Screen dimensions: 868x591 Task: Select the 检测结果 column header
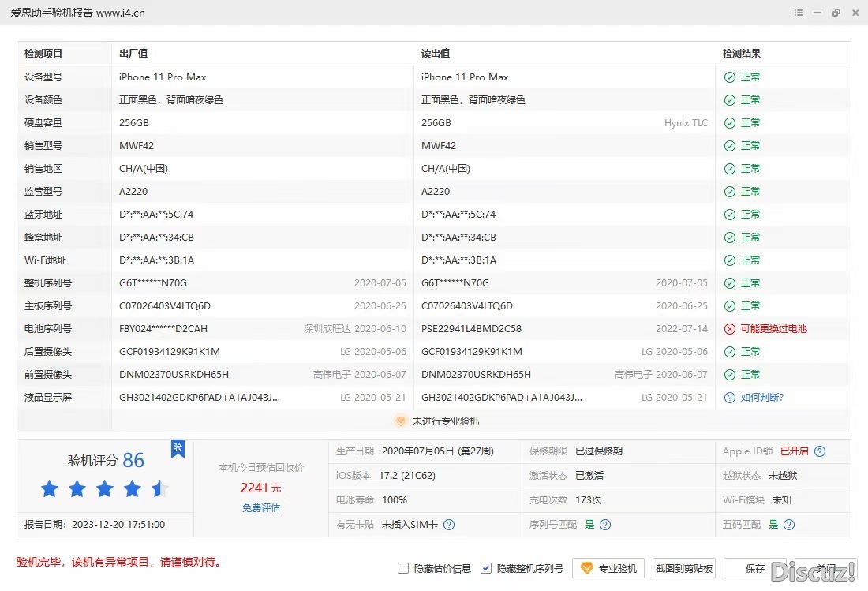coord(742,54)
